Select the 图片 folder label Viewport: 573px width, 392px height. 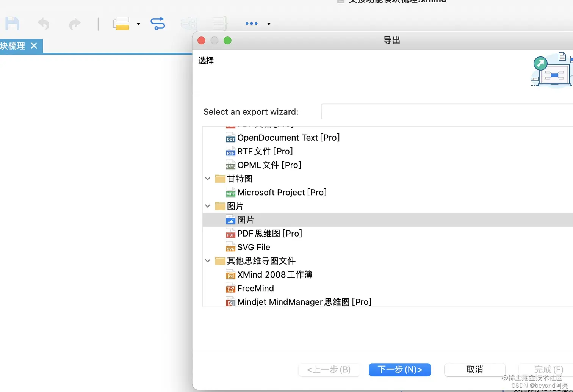click(x=235, y=206)
